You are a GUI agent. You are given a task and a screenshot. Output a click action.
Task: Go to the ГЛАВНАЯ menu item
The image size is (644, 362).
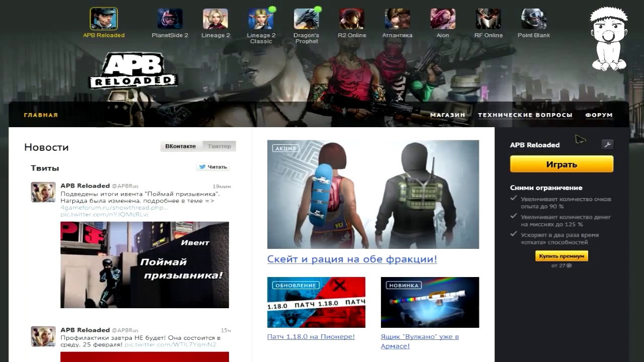tap(41, 115)
